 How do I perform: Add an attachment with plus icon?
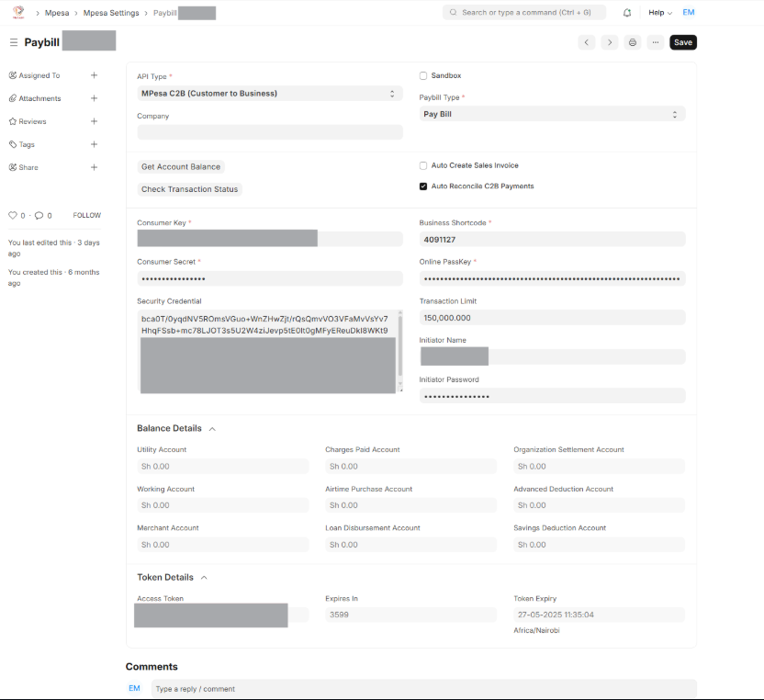click(x=94, y=98)
